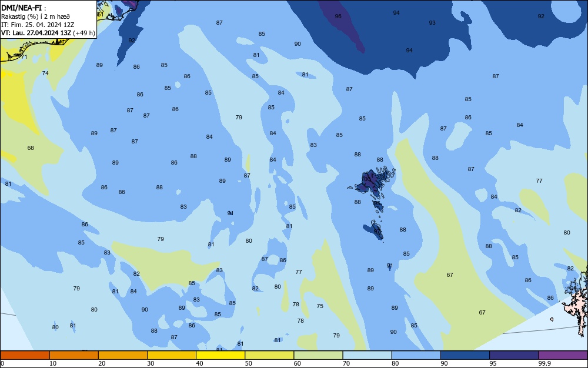Viewport: 588px width, 368px height.
Task: Click the 20–30 amber legend swatch
Action: [123, 355]
